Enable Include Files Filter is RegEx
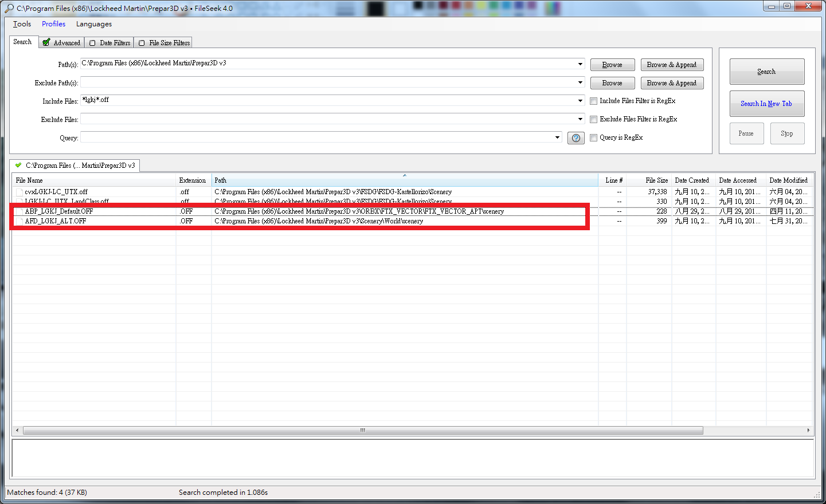826x504 pixels. click(x=594, y=101)
